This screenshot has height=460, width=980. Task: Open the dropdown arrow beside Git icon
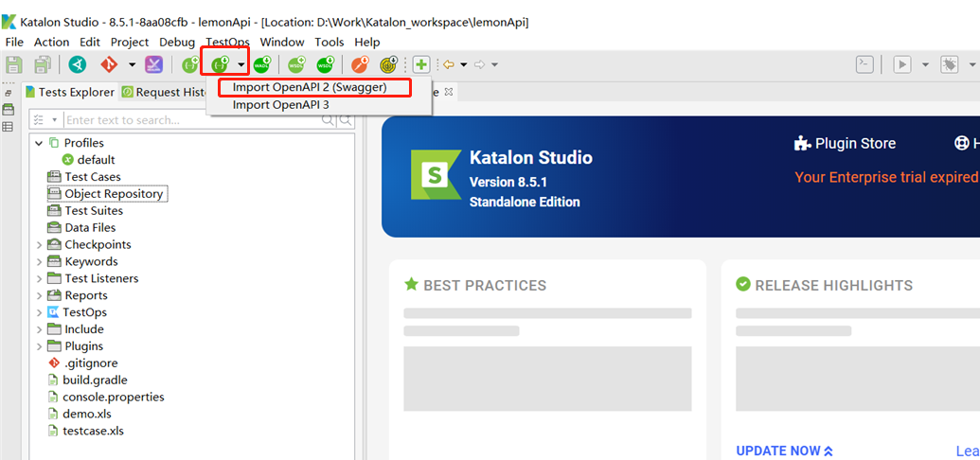tap(132, 65)
